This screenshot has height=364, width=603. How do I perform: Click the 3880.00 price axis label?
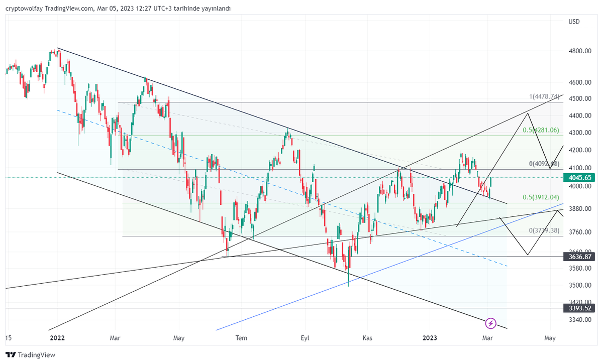(579, 209)
